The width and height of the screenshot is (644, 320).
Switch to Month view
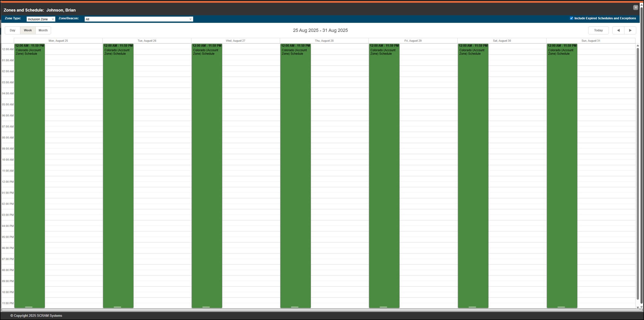pyautogui.click(x=43, y=30)
